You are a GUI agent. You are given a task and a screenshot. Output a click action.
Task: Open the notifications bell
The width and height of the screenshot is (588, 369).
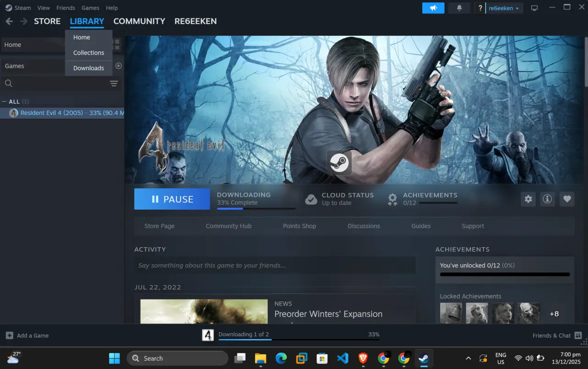click(x=459, y=8)
